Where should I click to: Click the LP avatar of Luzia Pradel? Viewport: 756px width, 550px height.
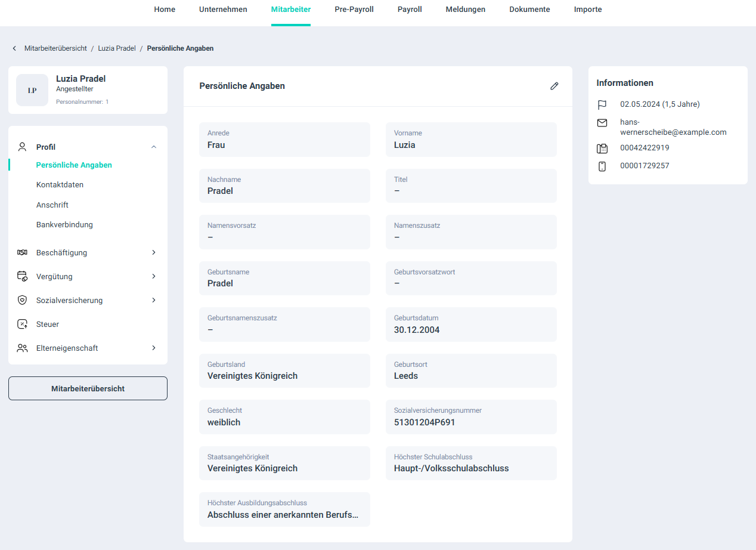click(x=32, y=90)
